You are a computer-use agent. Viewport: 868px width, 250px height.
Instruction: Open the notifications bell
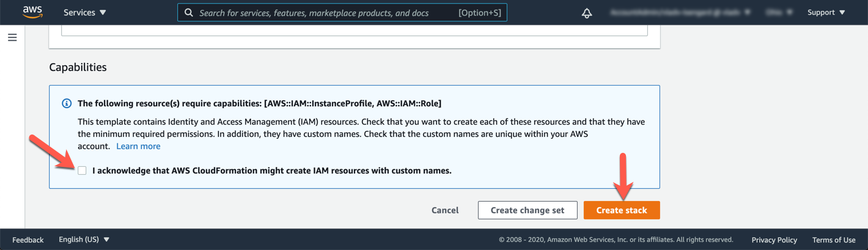tap(587, 13)
